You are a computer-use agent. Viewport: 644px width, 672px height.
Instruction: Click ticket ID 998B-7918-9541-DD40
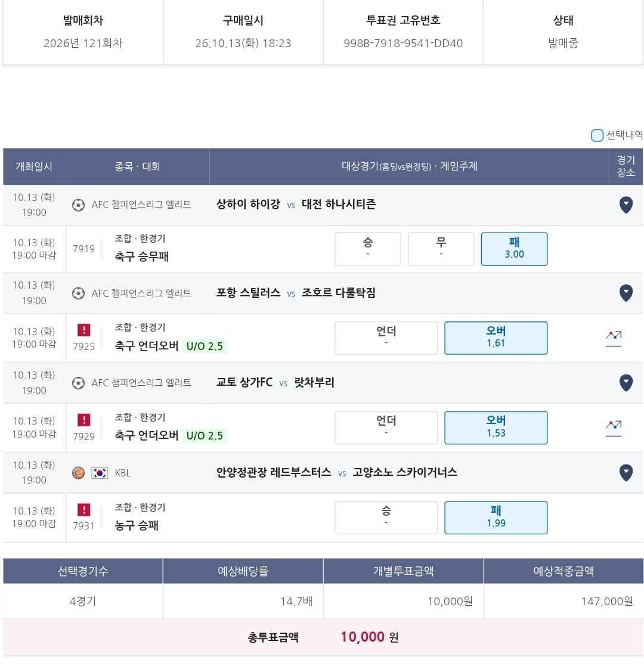click(x=402, y=44)
